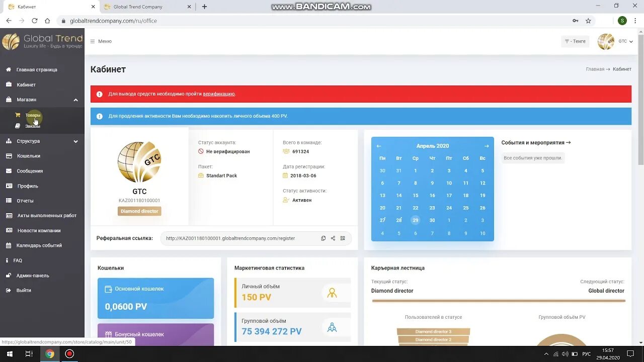This screenshot has height=362, width=644.
Task: Click Bandicam recording icon on taskbar
Action: [69, 354]
